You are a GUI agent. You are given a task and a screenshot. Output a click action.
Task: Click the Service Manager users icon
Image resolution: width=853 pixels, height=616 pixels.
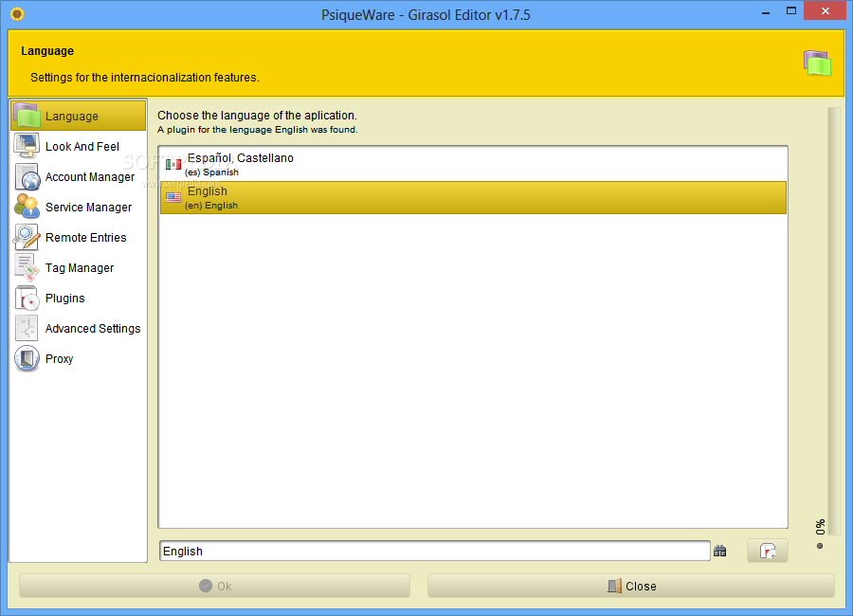(27, 207)
